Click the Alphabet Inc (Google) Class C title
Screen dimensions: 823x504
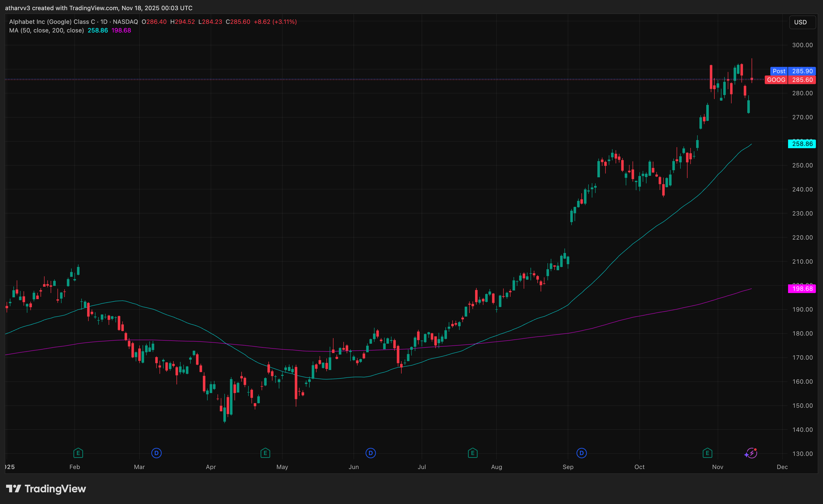(x=52, y=22)
